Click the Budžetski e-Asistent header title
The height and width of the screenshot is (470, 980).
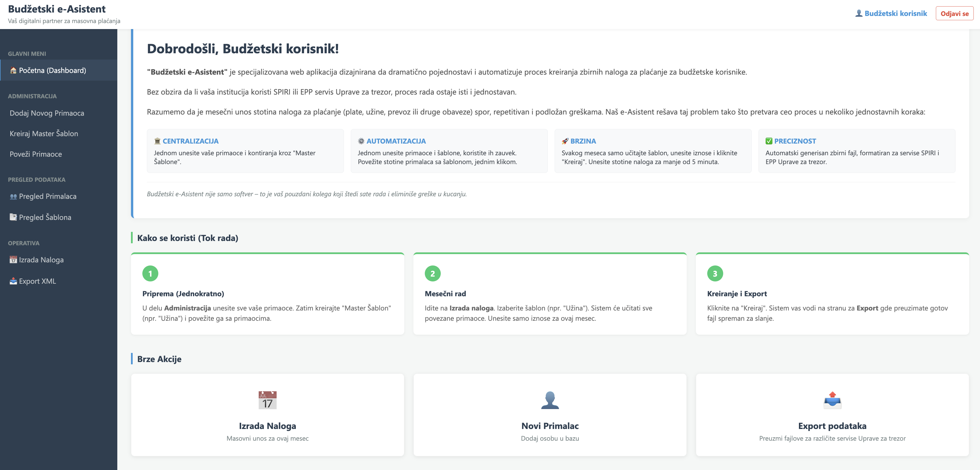(57, 9)
